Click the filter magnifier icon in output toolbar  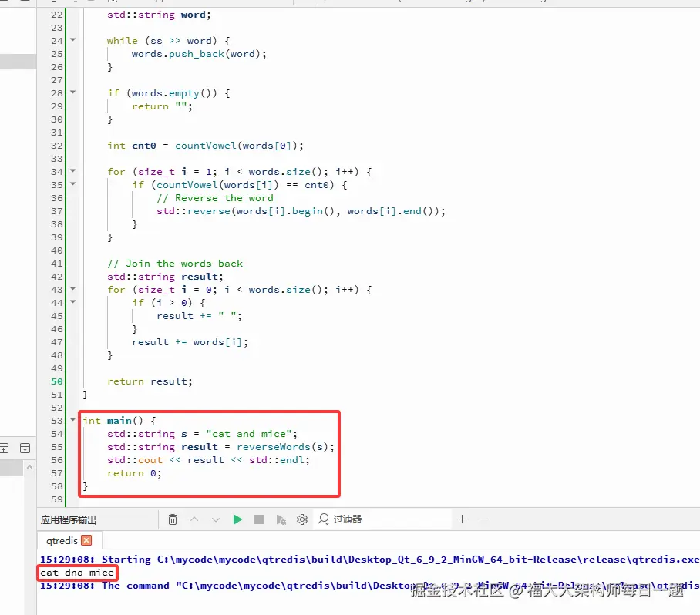pos(323,519)
